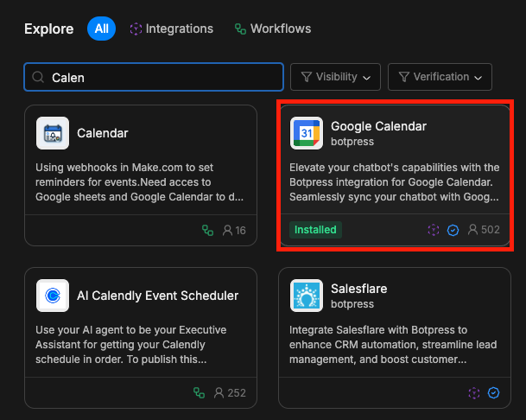Click the verified badge on Salesflare card

(493, 393)
